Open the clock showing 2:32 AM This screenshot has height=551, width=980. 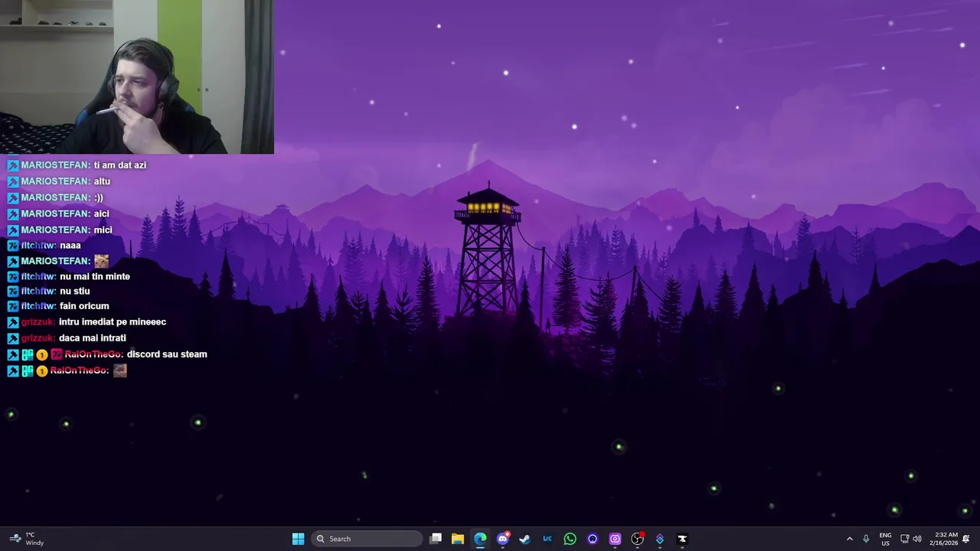(x=943, y=539)
